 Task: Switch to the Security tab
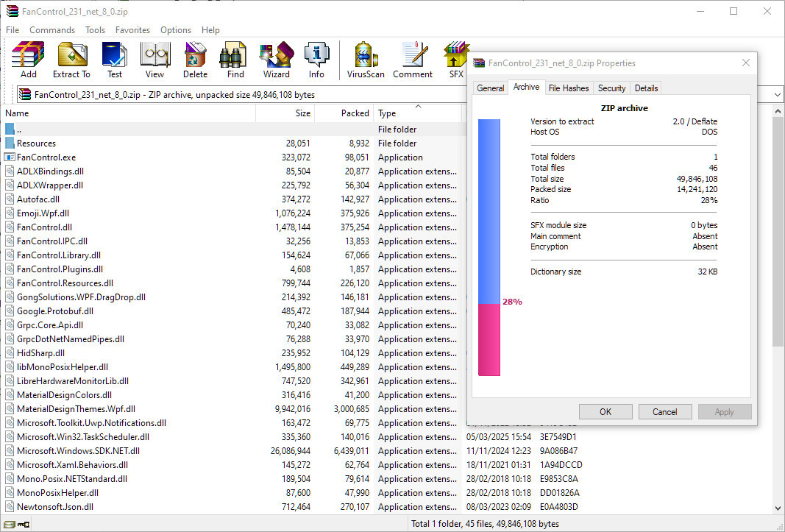point(612,88)
